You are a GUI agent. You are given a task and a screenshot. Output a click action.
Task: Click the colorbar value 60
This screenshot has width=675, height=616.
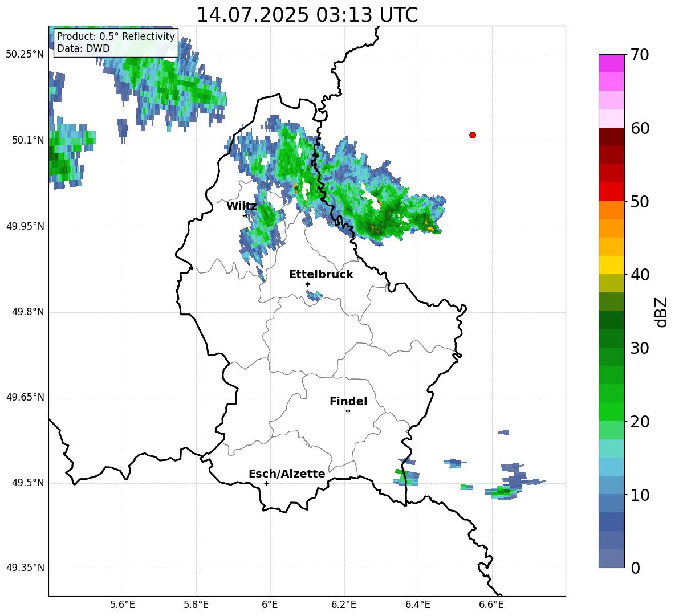click(640, 128)
